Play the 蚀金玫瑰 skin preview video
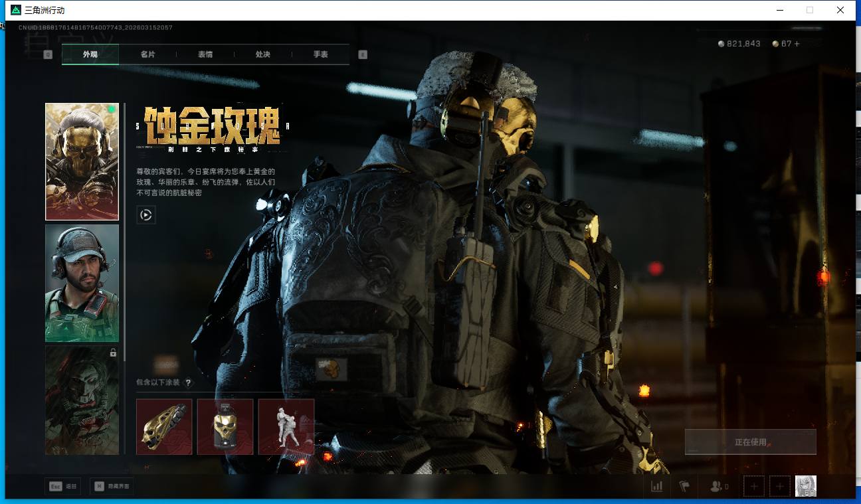 click(x=146, y=214)
